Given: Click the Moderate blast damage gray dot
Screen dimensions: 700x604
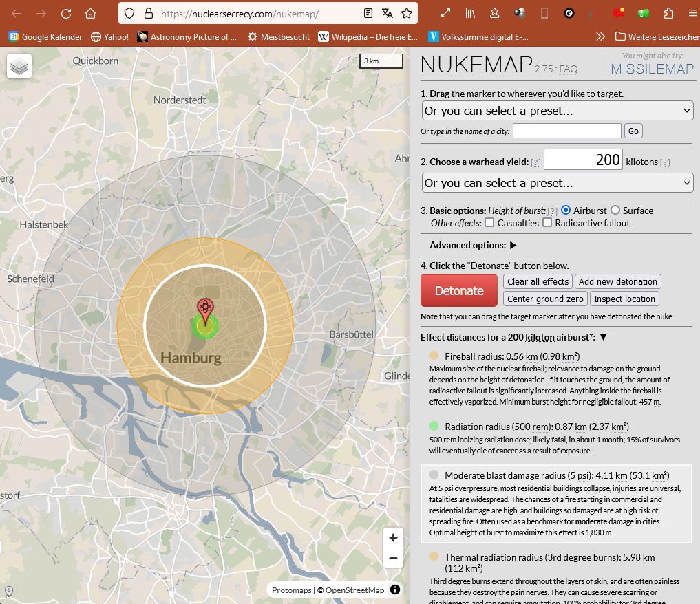Looking at the screenshot, I should coord(434,475).
